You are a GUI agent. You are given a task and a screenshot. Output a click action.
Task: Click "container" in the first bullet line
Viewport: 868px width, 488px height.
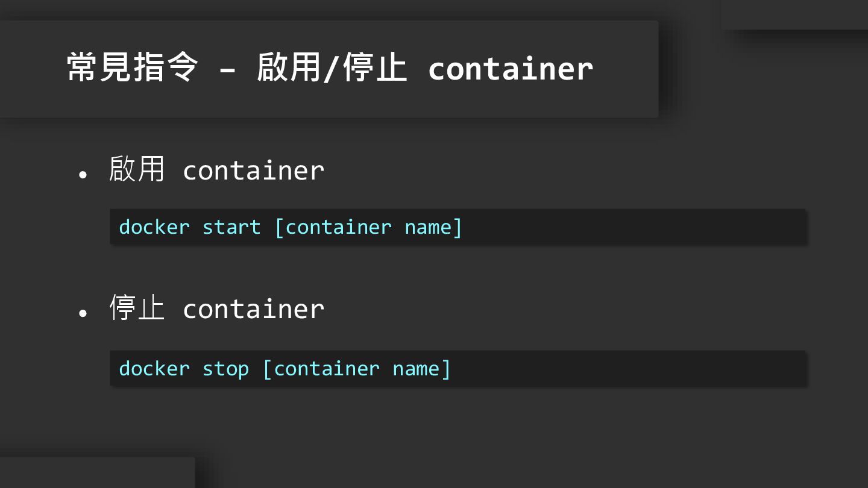point(253,170)
